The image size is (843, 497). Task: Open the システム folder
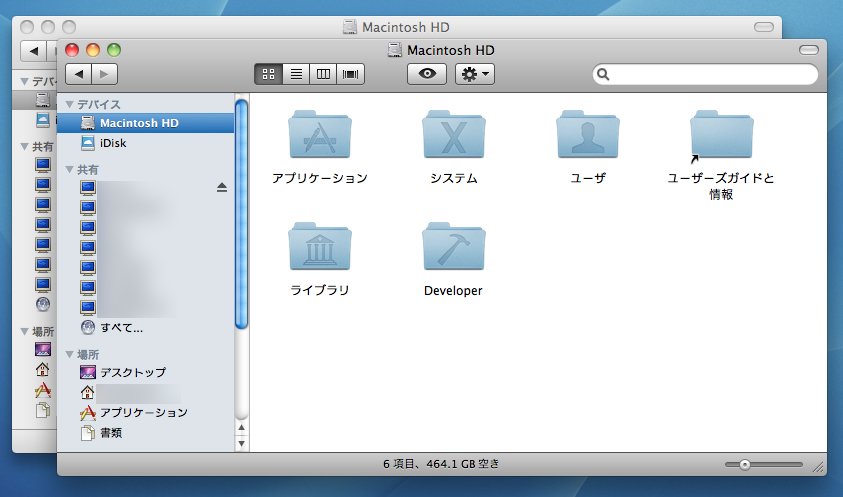(x=454, y=134)
